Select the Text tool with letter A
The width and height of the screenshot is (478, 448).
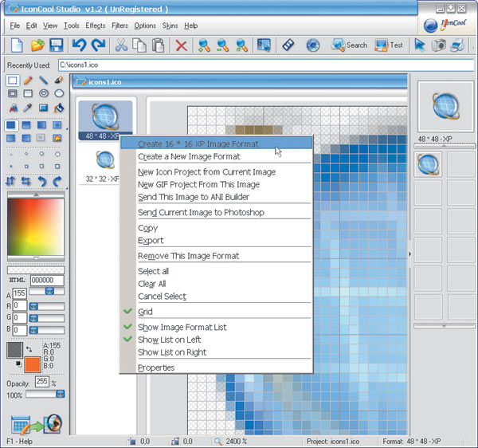(13, 108)
